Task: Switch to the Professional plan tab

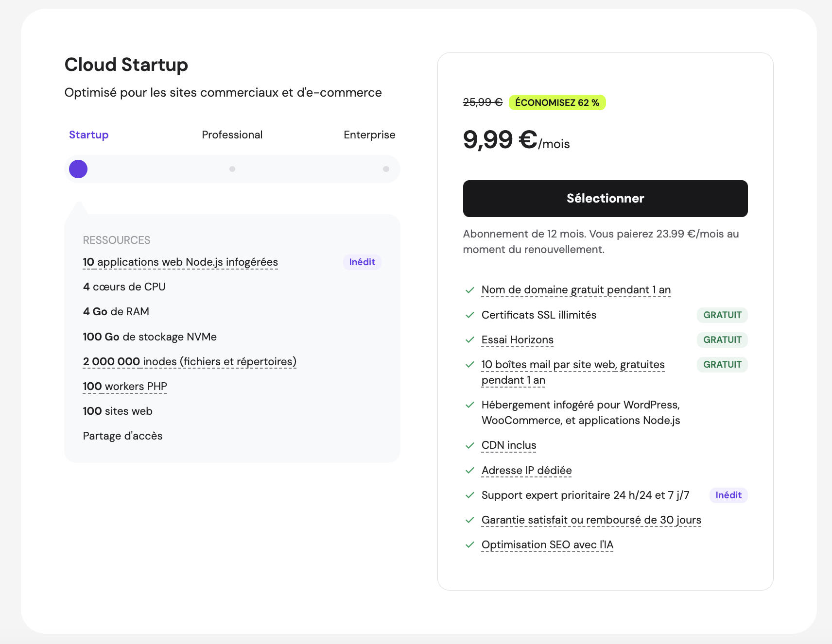Action: (232, 135)
